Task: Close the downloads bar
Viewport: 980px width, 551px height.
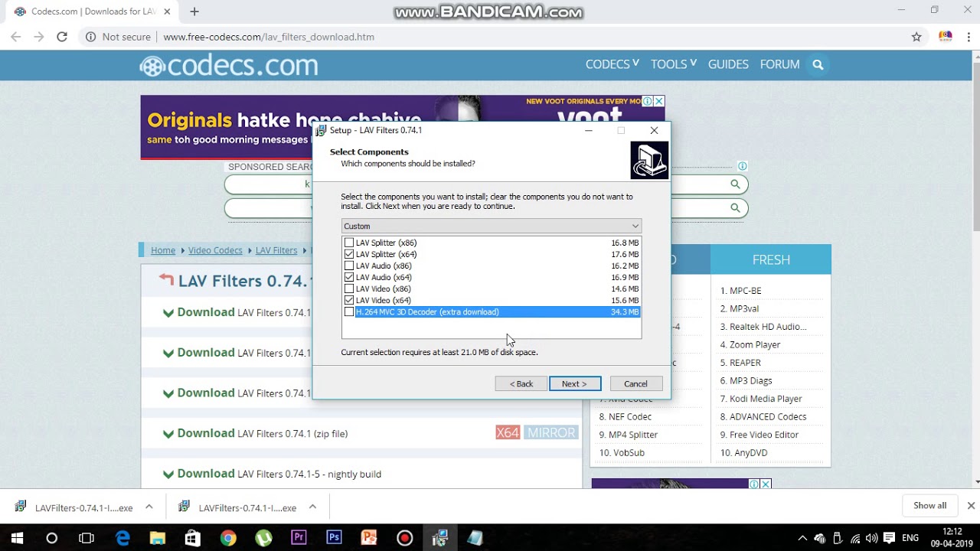Action: point(971,506)
